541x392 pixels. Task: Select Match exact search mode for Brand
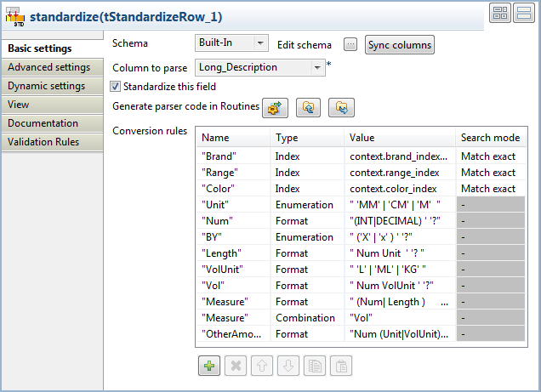(x=489, y=156)
